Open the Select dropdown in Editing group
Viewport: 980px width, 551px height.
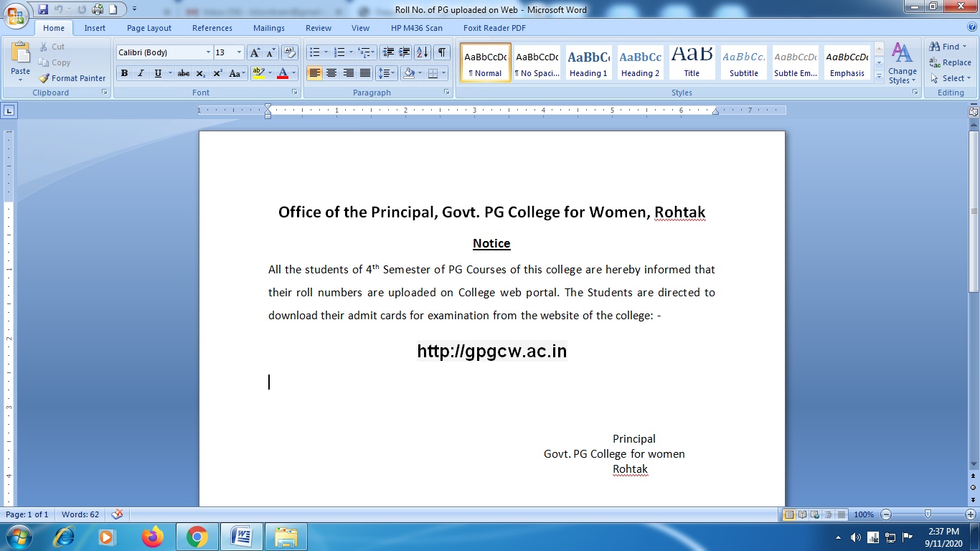coord(951,78)
